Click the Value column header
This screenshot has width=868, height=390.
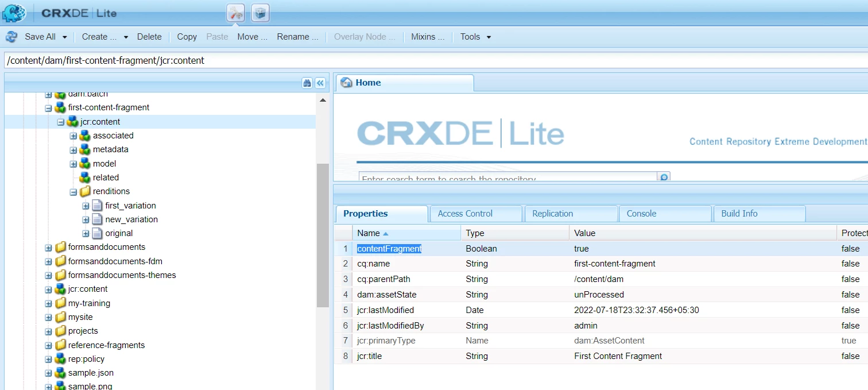point(703,233)
